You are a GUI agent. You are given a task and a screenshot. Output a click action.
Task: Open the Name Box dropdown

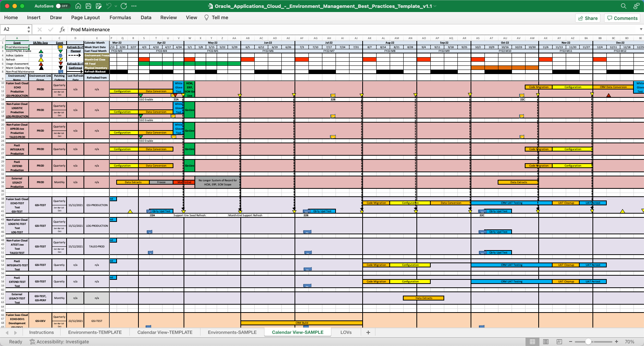tap(28, 29)
